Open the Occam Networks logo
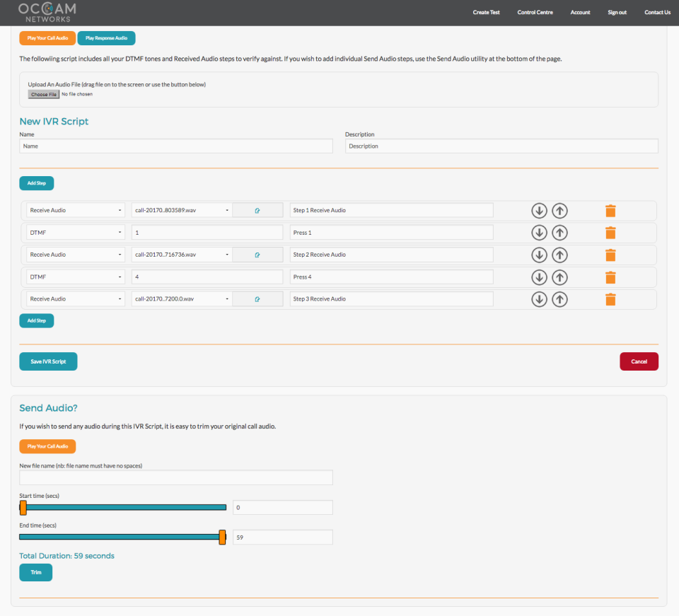 click(47, 11)
